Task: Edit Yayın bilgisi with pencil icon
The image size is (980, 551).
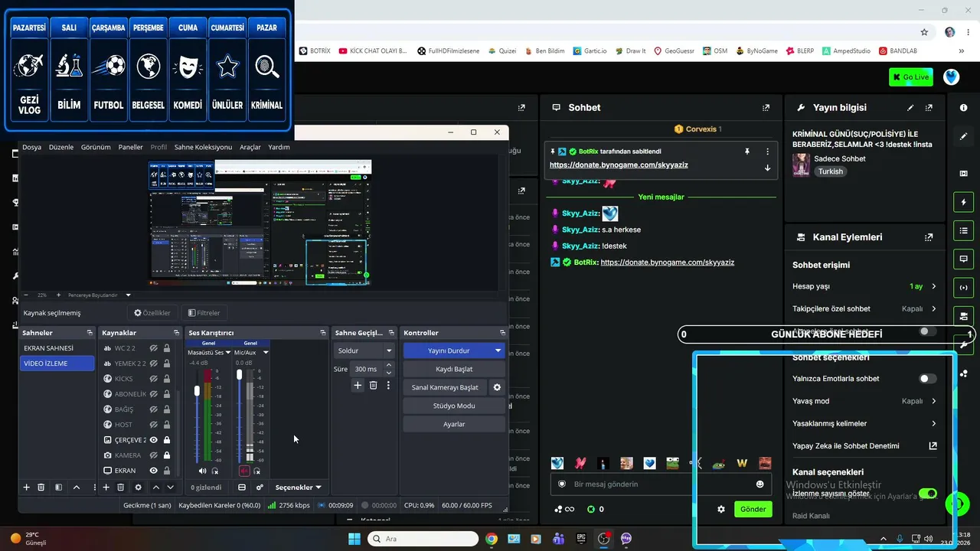Action: (x=910, y=108)
